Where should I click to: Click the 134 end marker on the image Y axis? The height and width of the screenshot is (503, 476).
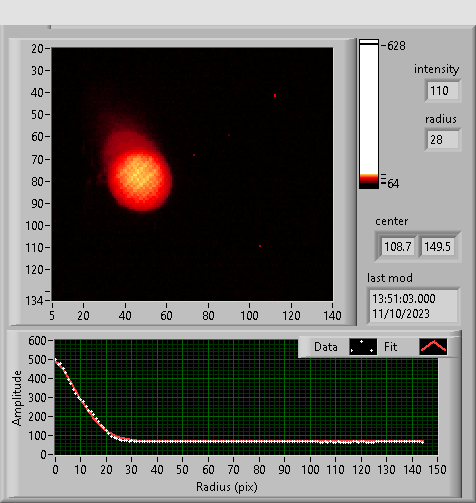click(34, 301)
